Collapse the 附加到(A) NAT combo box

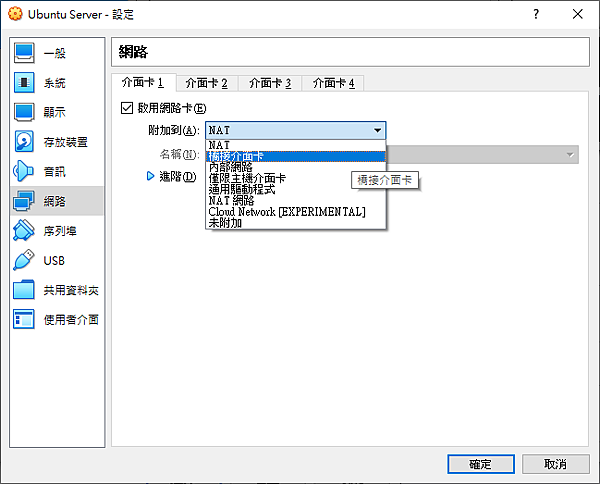click(x=295, y=130)
